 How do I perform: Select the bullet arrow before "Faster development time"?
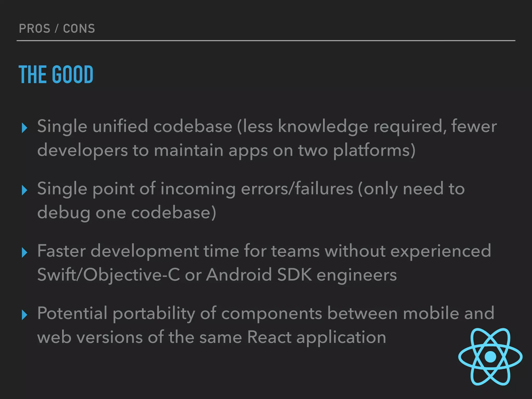pos(25,252)
